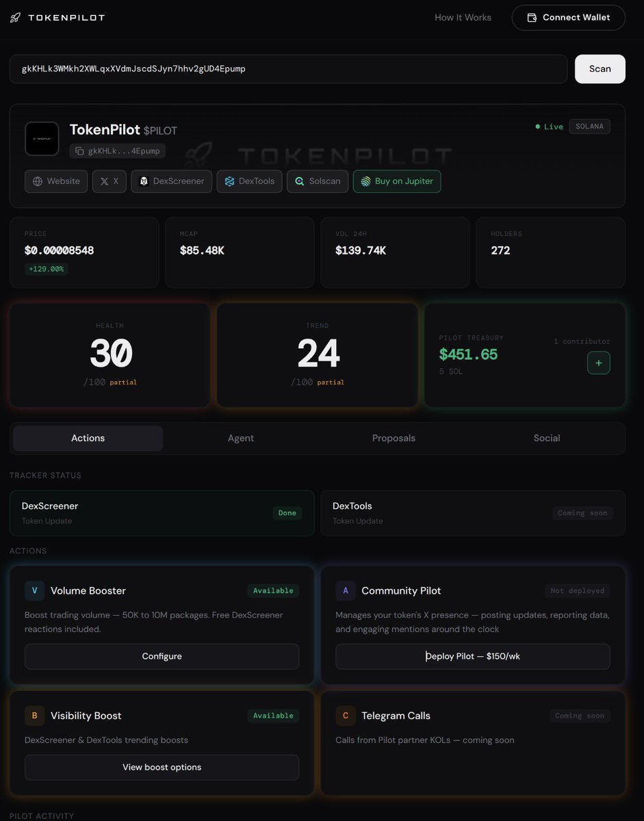Click the MCAP value $85.48K

[202, 251]
